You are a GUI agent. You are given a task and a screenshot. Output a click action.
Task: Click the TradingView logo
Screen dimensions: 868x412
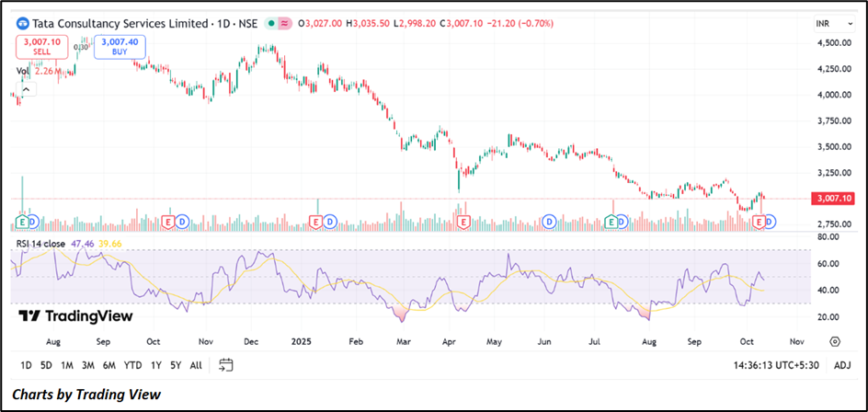coord(76,316)
